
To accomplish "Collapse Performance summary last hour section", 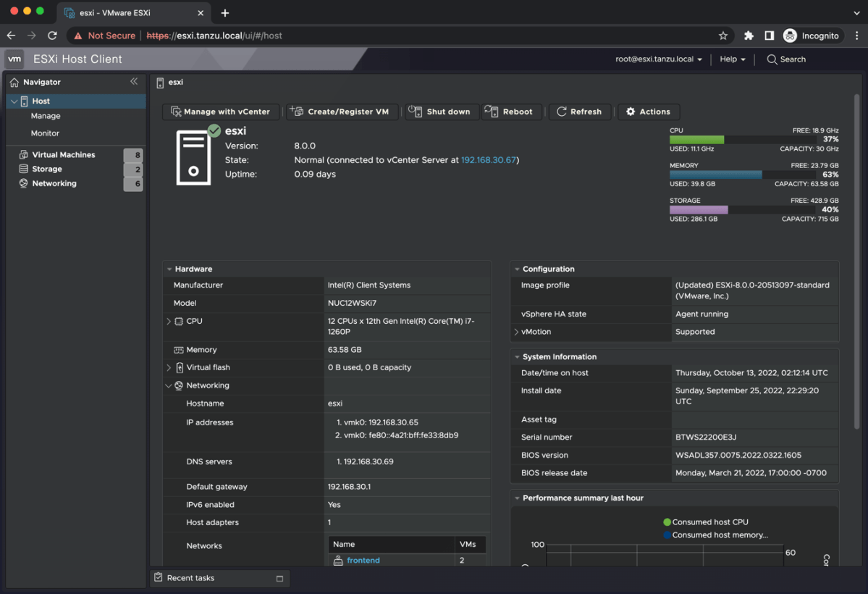I will [517, 498].
